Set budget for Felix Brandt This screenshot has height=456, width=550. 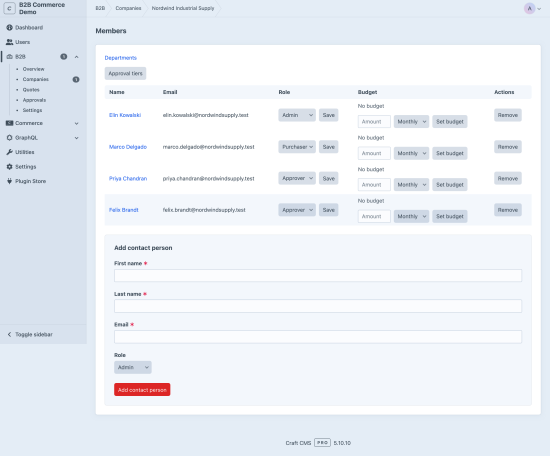450,216
